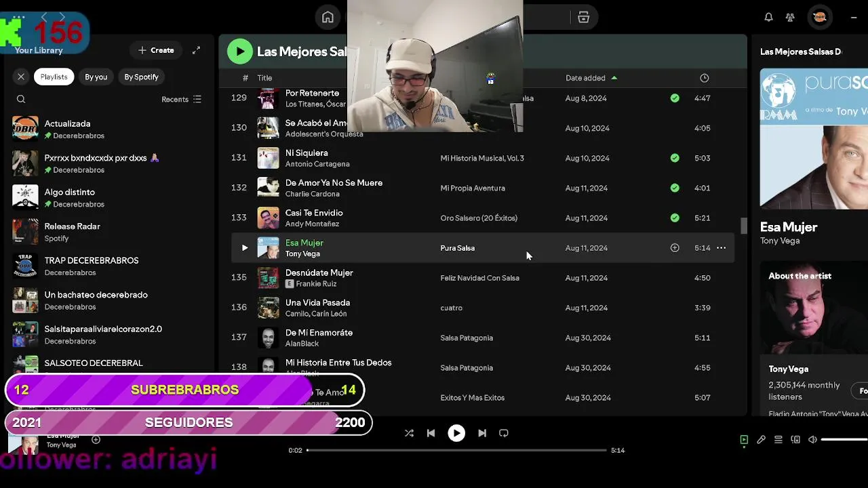Viewport: 868px width, 488px height.
Task: Skip to the previous track
Action: (431, 433)
